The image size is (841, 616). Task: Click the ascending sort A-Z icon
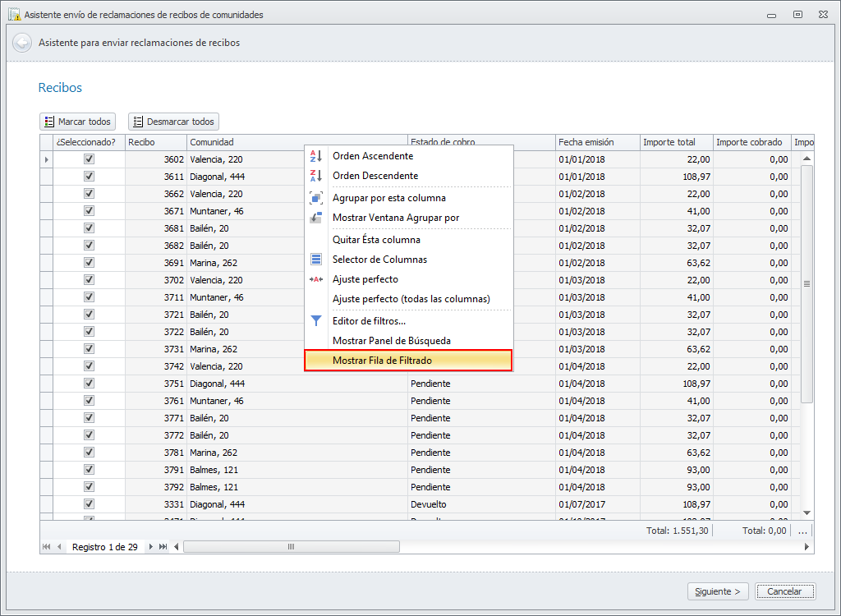tap(316, 156)
